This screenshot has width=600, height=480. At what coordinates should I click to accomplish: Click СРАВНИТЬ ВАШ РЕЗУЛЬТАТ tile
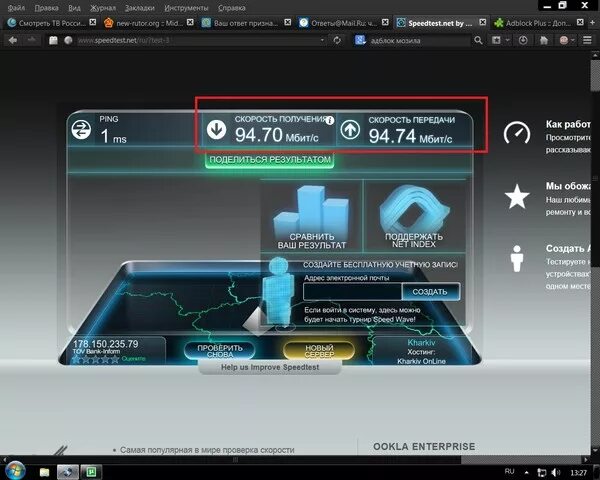coord(311,216)
